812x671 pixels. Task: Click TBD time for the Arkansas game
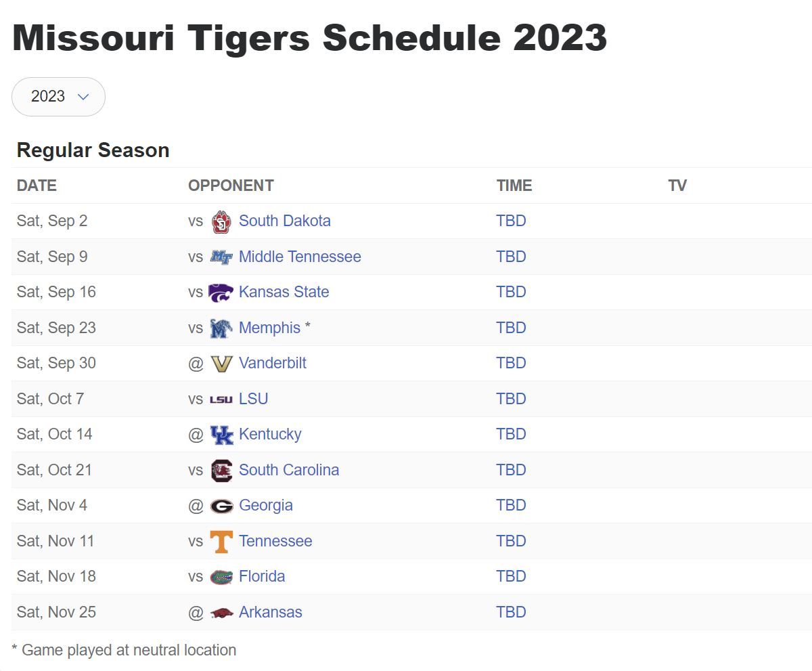511,613
